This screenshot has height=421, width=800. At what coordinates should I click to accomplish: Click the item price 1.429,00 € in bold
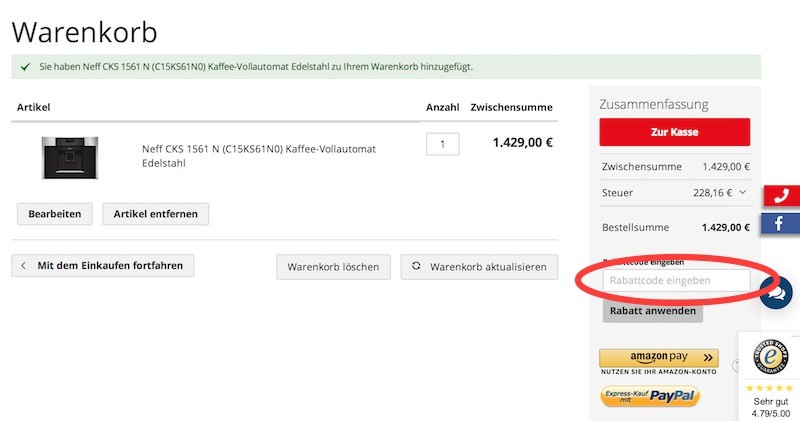point(522,142)
